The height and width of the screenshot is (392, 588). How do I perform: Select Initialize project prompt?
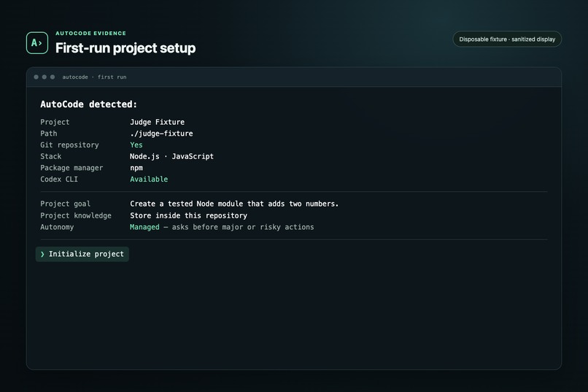point(82,254)
